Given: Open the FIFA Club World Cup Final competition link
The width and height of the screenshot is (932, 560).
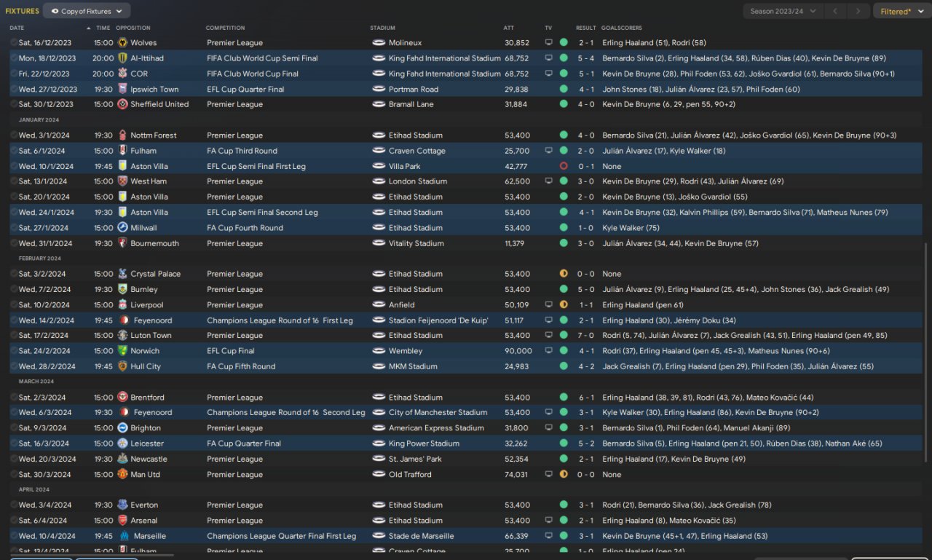Looking at the screenshot, I should point(253,74).
